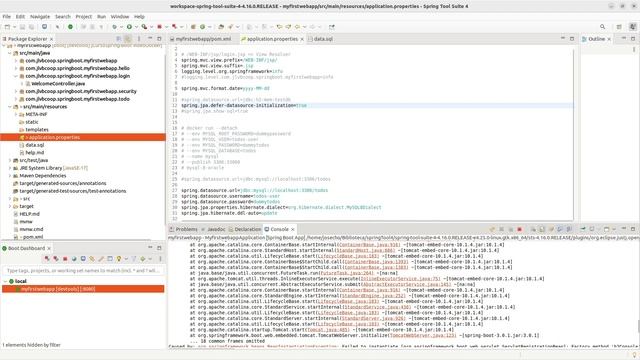The image size is (640, 360).
Task: Click the Open Type toolbar icon
Action: click(x=221, y=27)
